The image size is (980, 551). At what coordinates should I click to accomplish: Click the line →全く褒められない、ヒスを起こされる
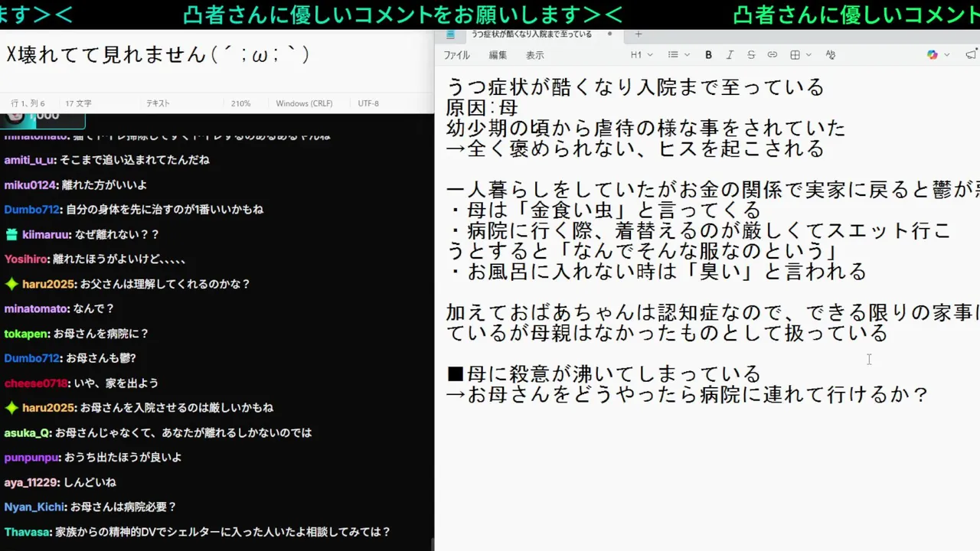point(635,148)
